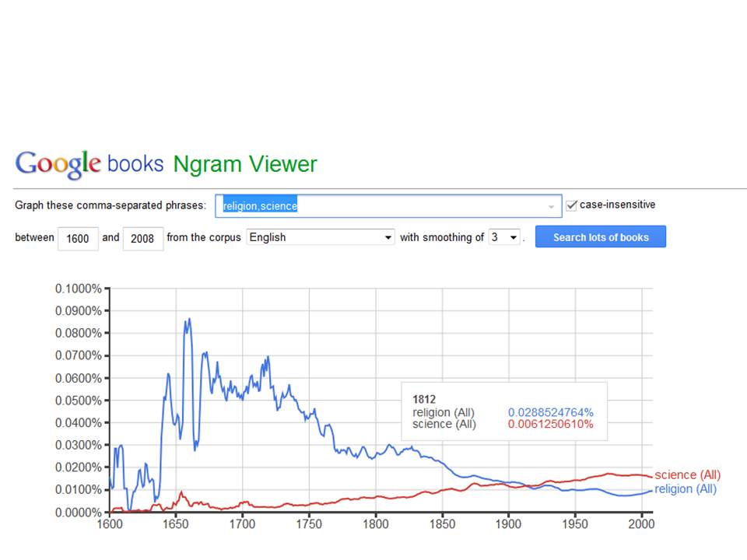Click the 1800 label on x-axis
Image resolution: width=747 pixels, height=560 pixels.
pos(375,523)
